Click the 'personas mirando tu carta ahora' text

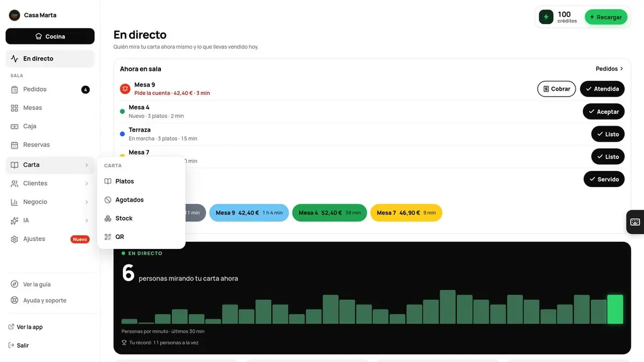pyautogui.click(x=188, y=279)
